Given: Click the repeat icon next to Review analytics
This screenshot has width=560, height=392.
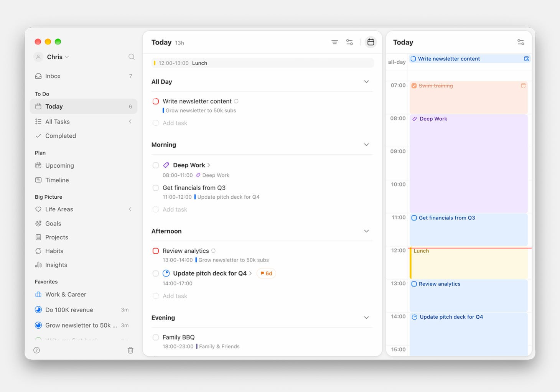Looking at the screenshot, I should coord(213,251).
